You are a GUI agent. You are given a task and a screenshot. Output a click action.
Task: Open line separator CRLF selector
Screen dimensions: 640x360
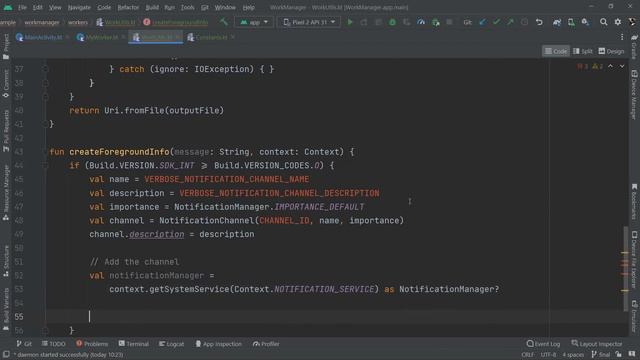527,355
